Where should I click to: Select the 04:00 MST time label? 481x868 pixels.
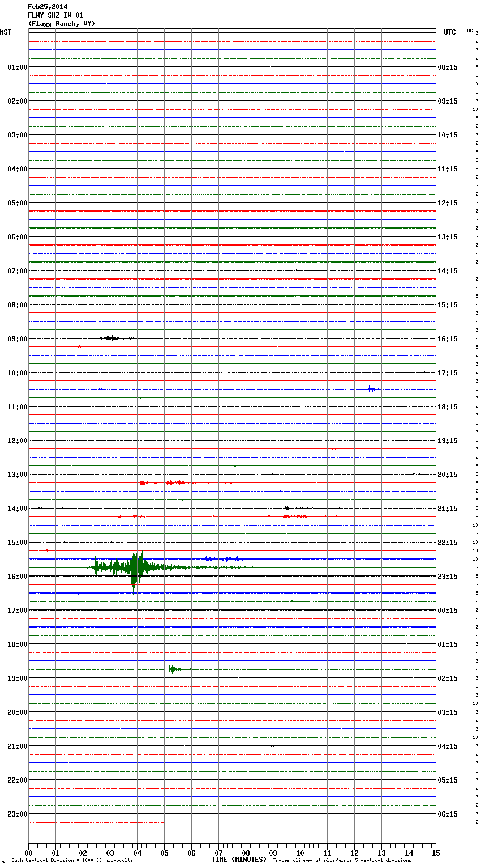click(x=17, y=169)
